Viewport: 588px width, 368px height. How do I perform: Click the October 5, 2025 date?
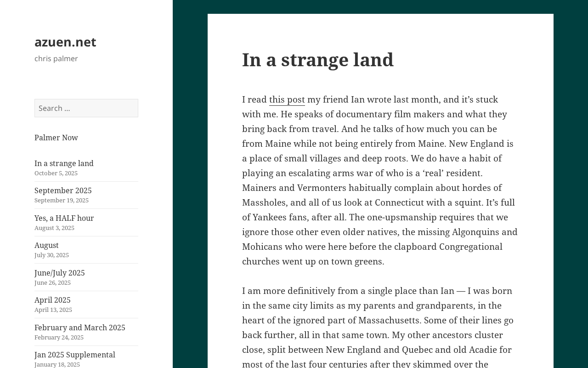56,173
